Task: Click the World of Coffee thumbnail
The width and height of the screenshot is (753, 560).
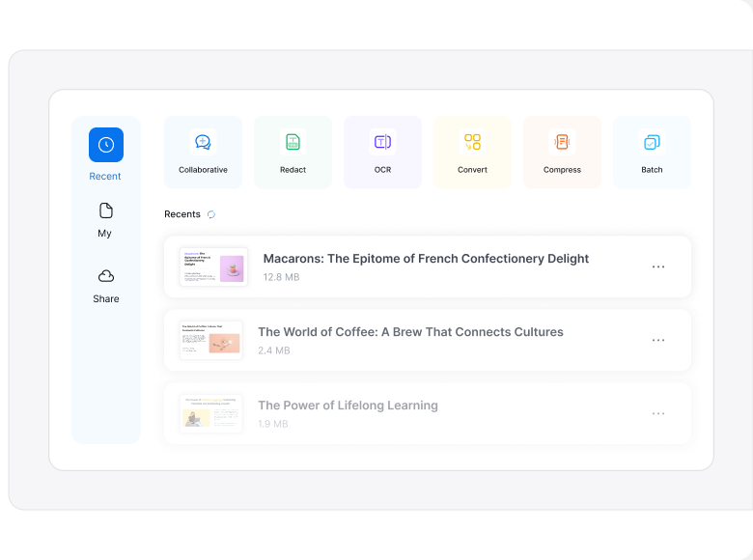Action: click(x=211, y=340)
